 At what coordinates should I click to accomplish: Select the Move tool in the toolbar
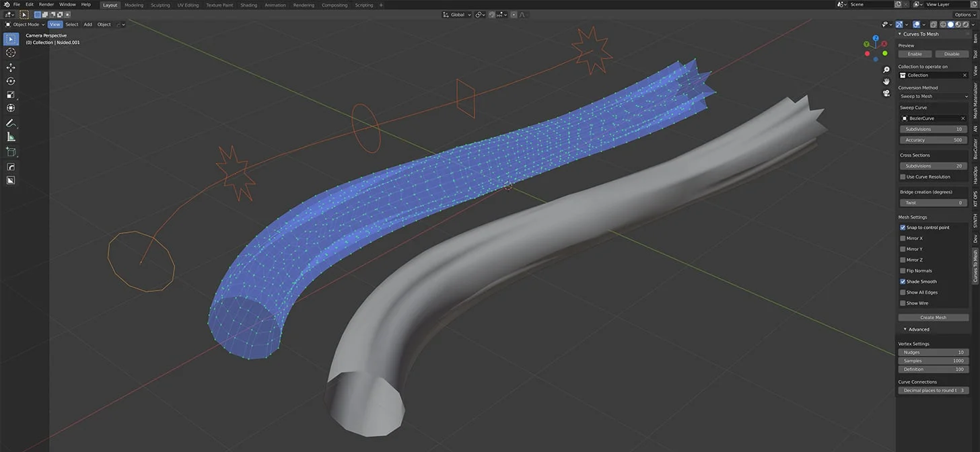pos(11,67)
